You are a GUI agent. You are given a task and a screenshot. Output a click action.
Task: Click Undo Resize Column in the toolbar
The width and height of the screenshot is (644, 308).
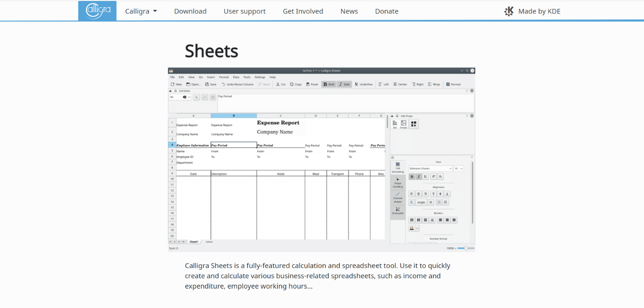(x=237, y=84)
